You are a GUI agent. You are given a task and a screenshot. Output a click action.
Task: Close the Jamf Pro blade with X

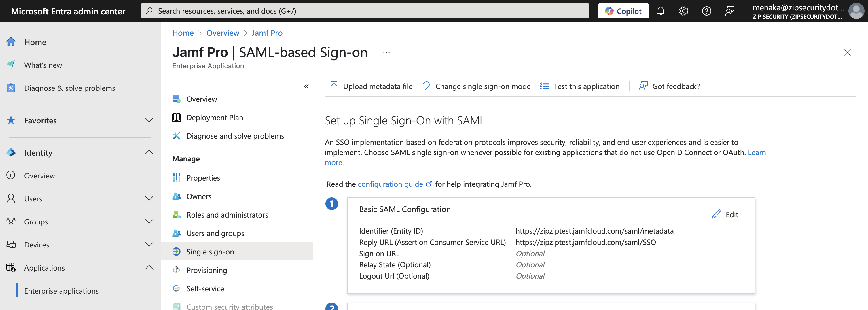pyautogui.click(x=847, y=52)
